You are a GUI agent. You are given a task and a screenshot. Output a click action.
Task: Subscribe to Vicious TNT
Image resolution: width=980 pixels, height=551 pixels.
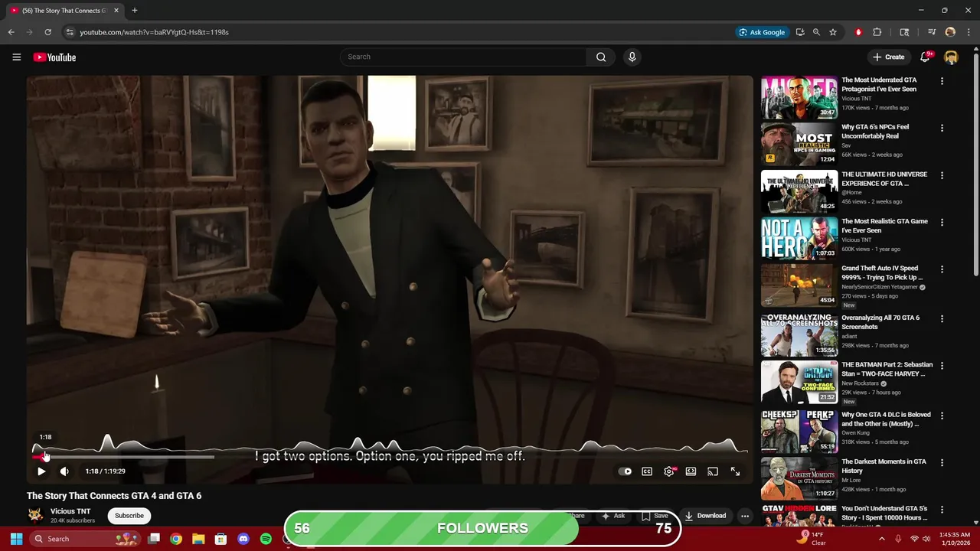129,516
